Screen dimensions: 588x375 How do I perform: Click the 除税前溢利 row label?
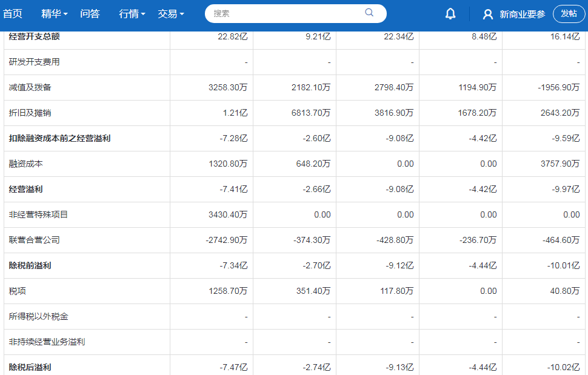click(x=30, y=265)
